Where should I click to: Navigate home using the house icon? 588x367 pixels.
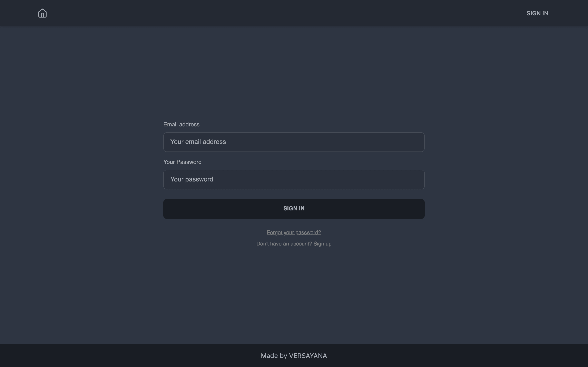(42, 13)
